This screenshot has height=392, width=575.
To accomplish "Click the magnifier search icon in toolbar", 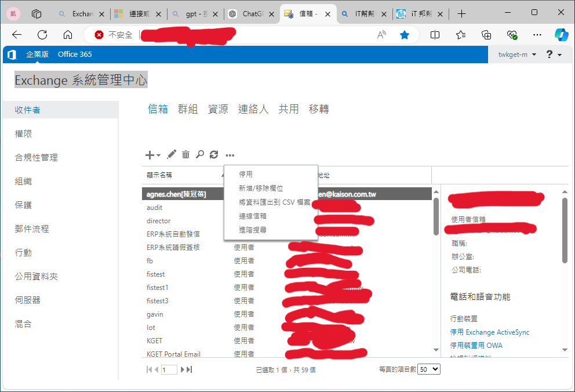I will point(200,155).
